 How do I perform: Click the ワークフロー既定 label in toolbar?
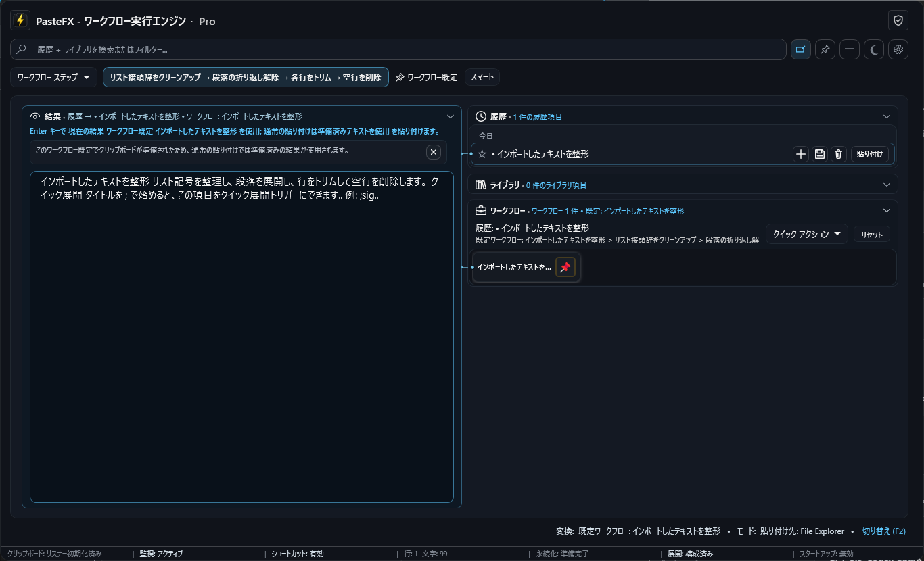click(x=432, y=77)
